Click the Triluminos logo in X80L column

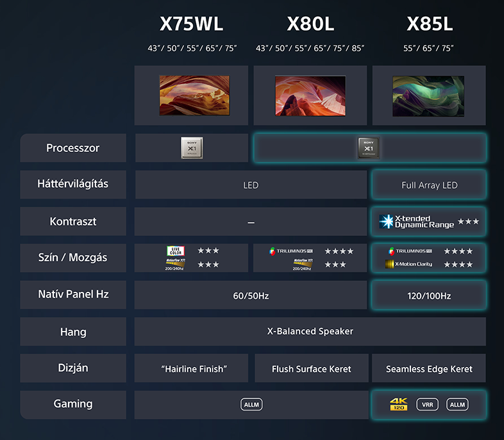click(x=291, y=251)
